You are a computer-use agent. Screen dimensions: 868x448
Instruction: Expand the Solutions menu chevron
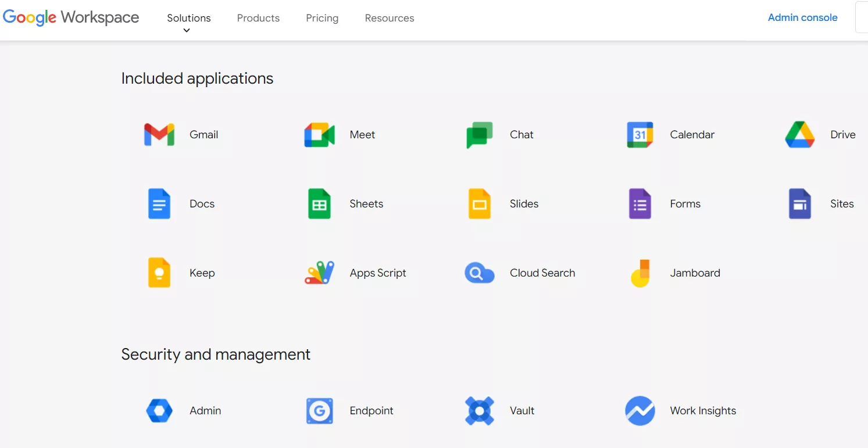click(x=187, y=31)
